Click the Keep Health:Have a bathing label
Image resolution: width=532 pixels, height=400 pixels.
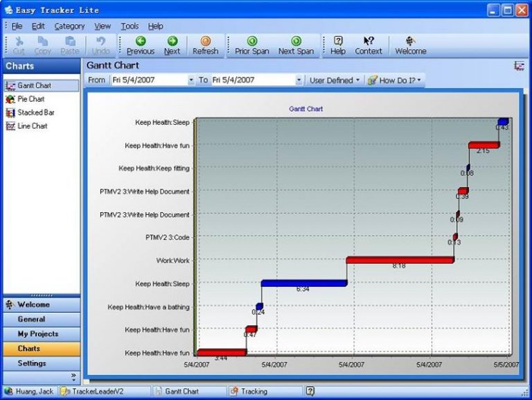[x=148, y=307]
